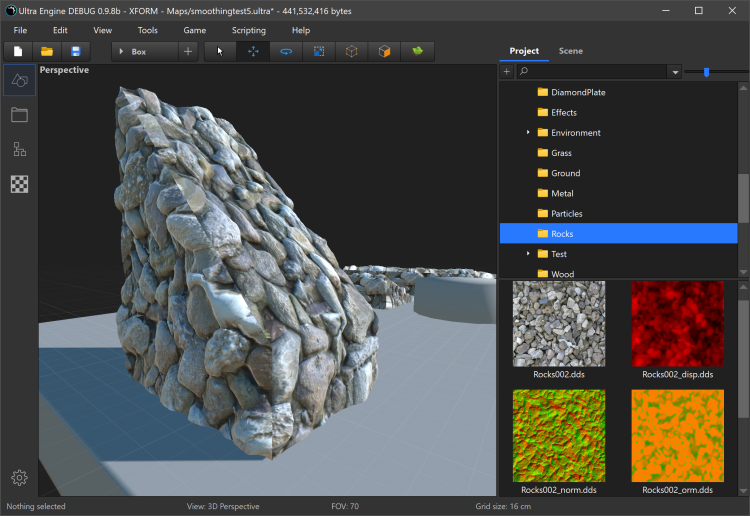Click the plus button next to Box

point(188,51)
